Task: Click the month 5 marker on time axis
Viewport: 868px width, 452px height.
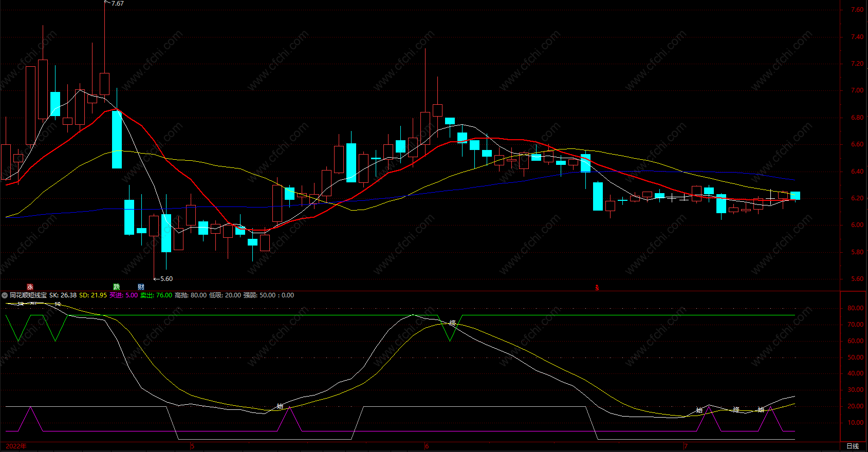Action: [x=193, y=446]
